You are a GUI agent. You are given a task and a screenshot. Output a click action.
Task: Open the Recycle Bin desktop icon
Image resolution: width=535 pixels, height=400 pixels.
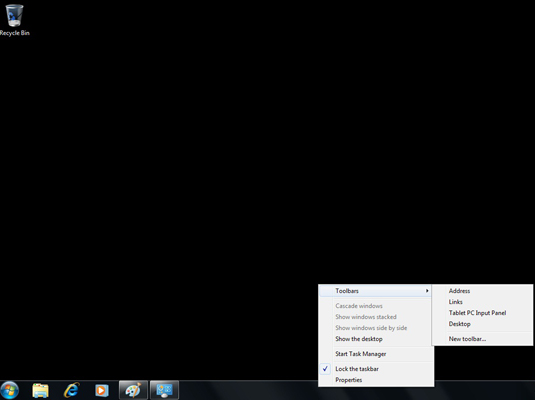(x=14, y=20)
